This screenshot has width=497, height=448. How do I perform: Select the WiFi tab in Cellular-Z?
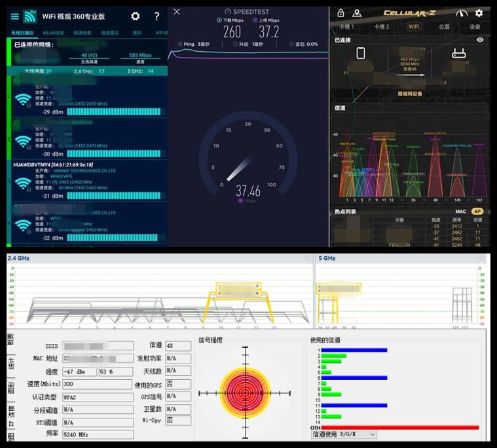tap(414, 27)
